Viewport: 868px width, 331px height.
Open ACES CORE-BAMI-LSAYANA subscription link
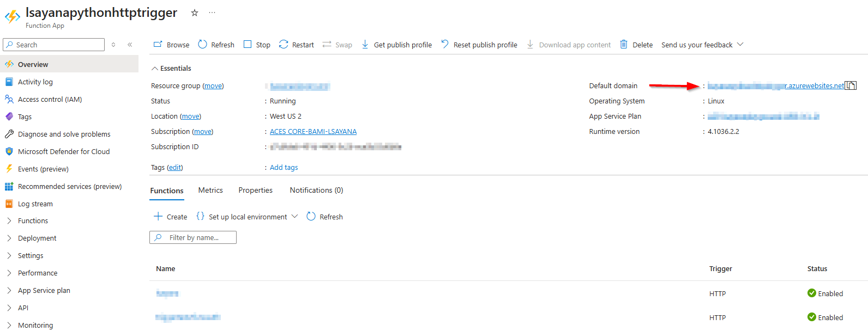313,131
